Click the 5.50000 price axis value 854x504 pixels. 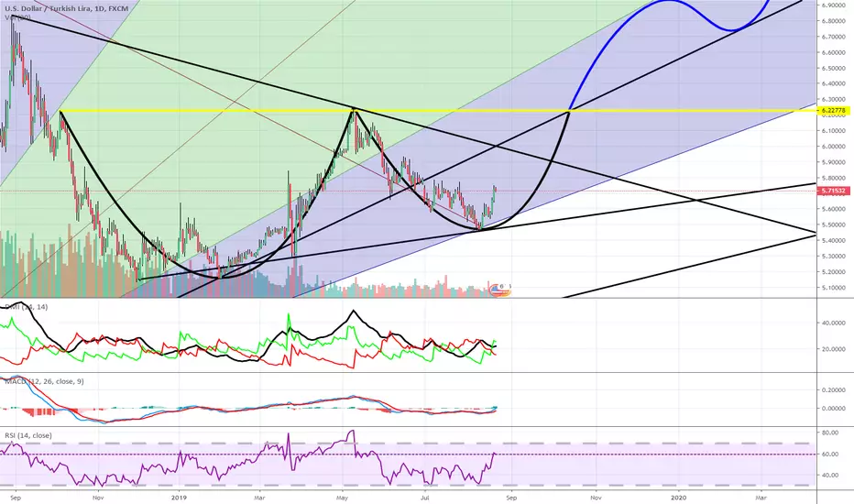[834, 225]
